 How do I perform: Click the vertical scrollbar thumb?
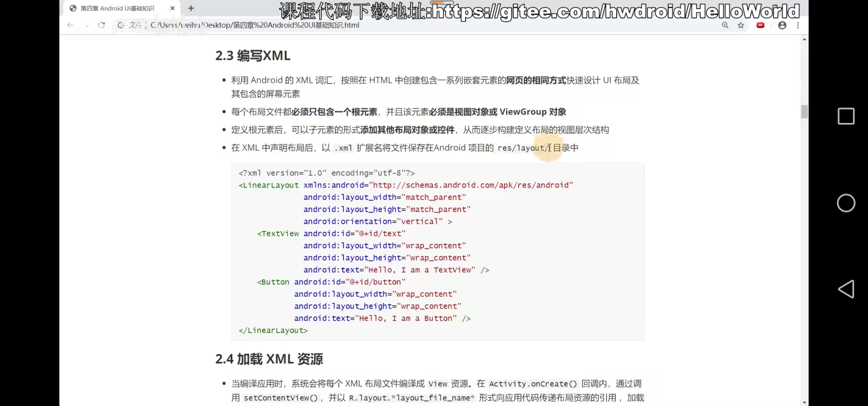(x=804, y=112)
